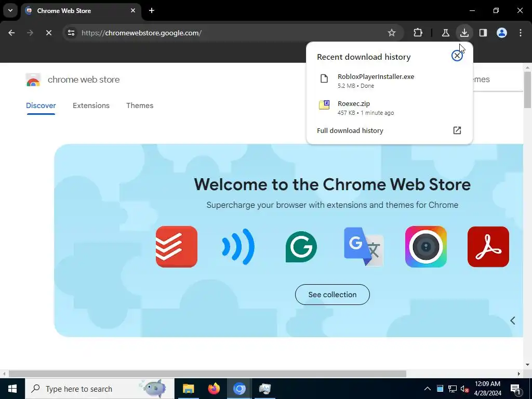Click the external link icon beside Full download history
The image size is (532, 399).
pyautogui.click(x=457, y=130)
